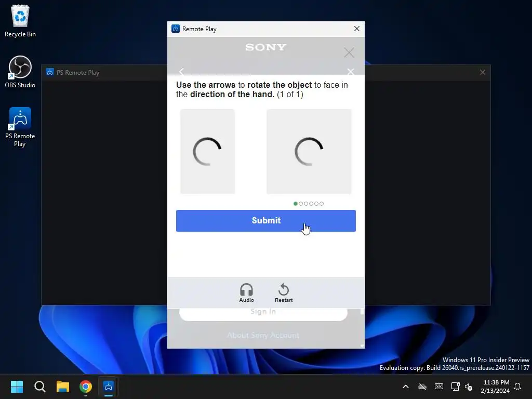Image resolution: width=532 pixels, height=399 pixels.
Task: Select the loading rotatable object image
Action: click(309, 152)
